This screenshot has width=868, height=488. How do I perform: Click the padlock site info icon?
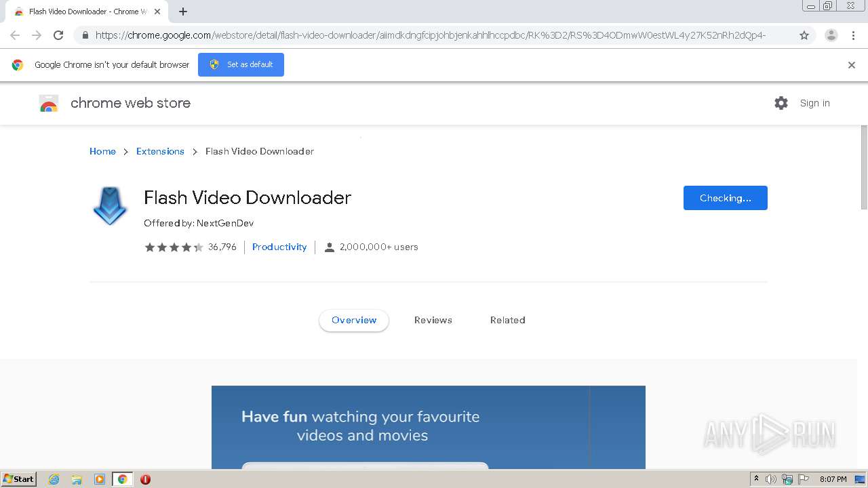click(x=85, y=35)
